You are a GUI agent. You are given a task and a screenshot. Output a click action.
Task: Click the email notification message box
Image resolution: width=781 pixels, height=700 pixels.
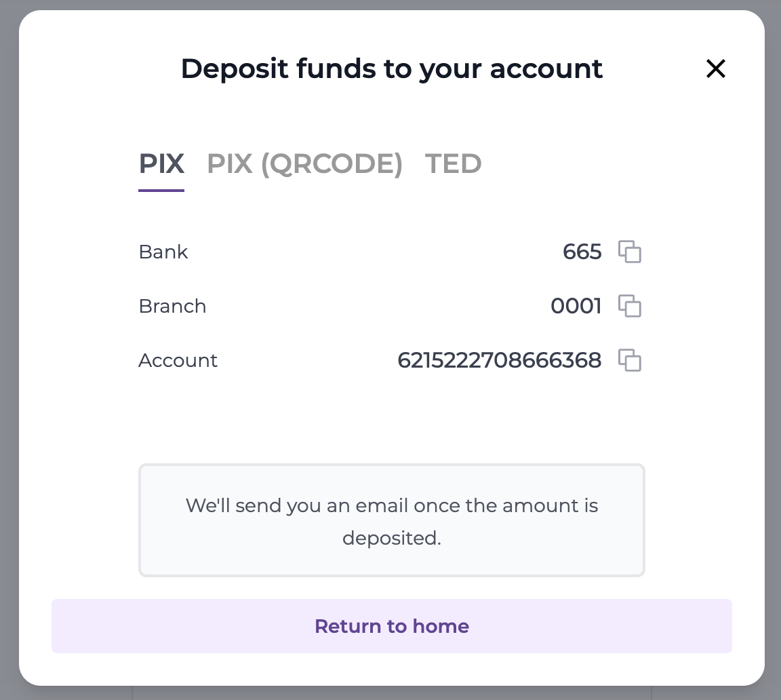pos(391,520)
